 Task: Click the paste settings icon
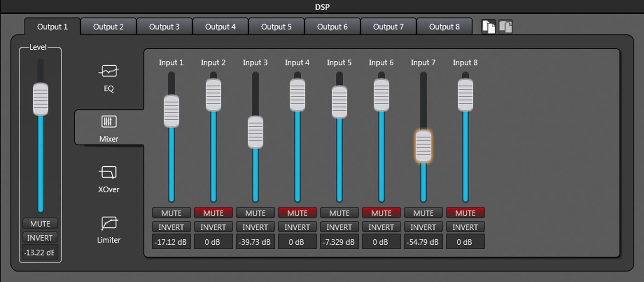pyautogui.click(x=505, y=27)
